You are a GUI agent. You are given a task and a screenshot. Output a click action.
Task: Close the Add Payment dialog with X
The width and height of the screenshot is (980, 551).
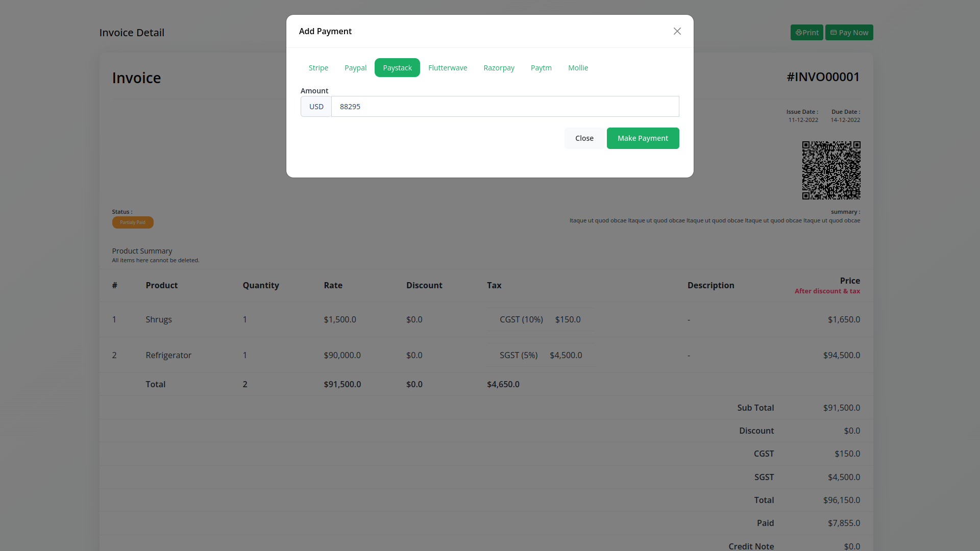point(677,31)
